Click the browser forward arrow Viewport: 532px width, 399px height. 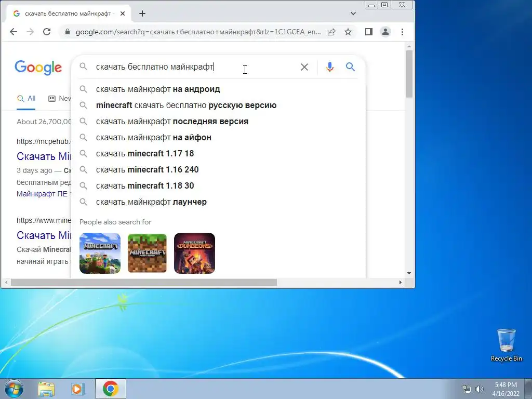click(x=30, y=32)
